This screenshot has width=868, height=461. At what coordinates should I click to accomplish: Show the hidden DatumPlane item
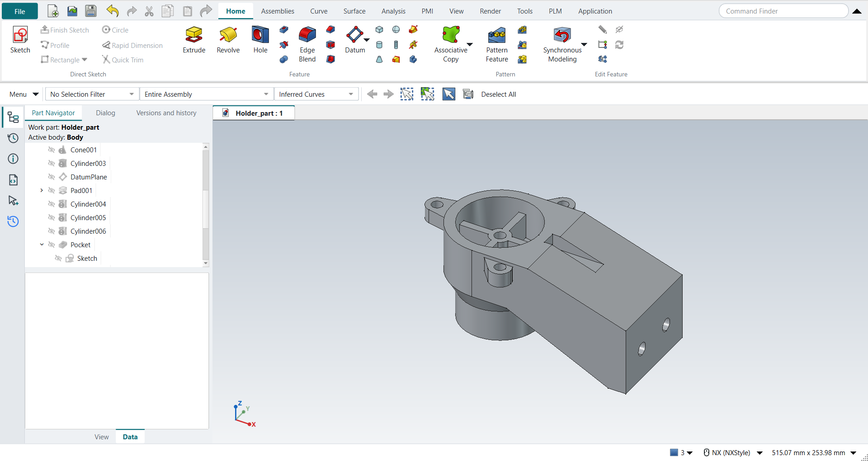(52, 177)
